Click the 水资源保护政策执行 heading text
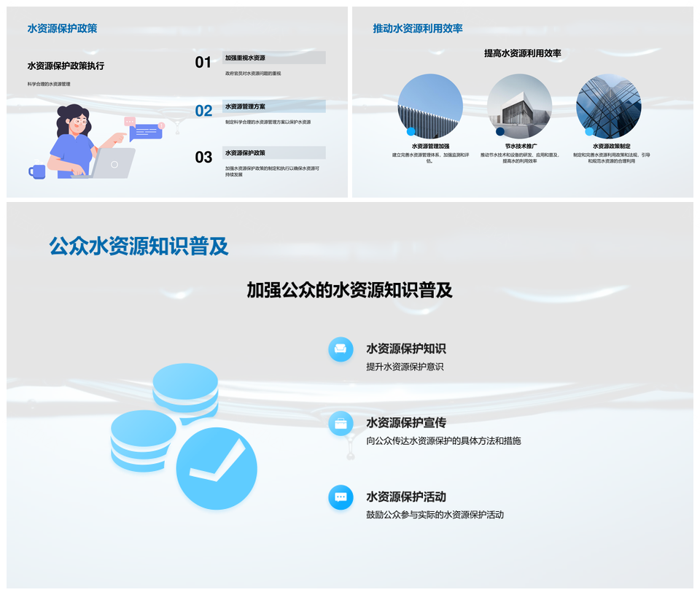Viewport: 700px width, 595px height. pyautogui.click(x=66, y=66)
